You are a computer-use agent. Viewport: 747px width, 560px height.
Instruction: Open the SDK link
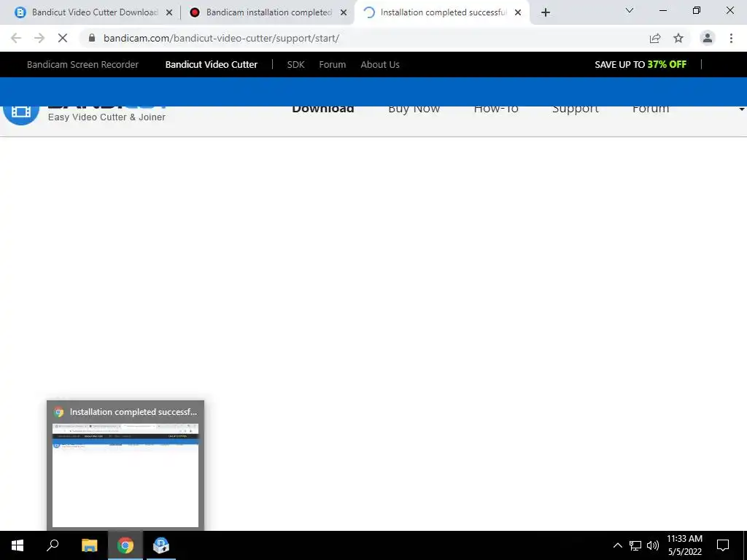coord(295,65)
